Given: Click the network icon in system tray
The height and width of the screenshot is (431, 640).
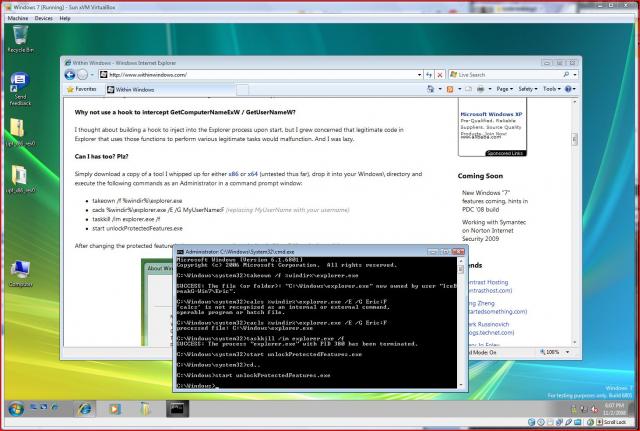Looking at the screenshot, I should click(584, 409).
